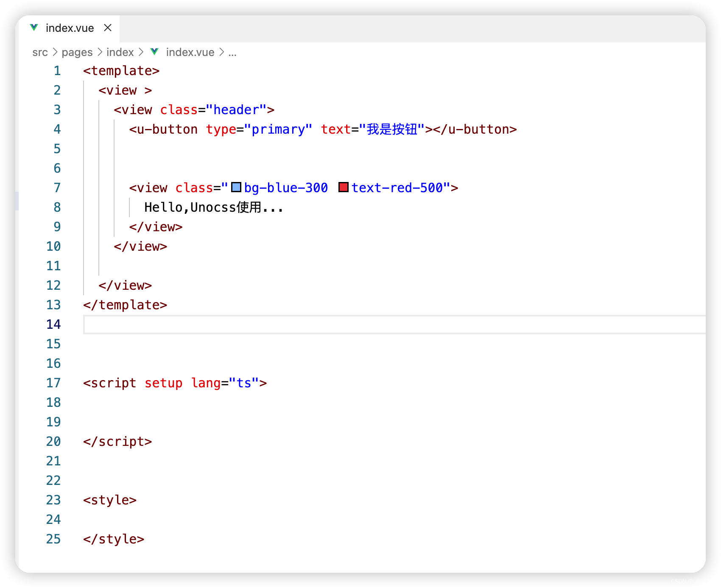This screenshot has width=721, height=588.
Task: Click line number 7 in the gutter
Action: tap(57, 188)
